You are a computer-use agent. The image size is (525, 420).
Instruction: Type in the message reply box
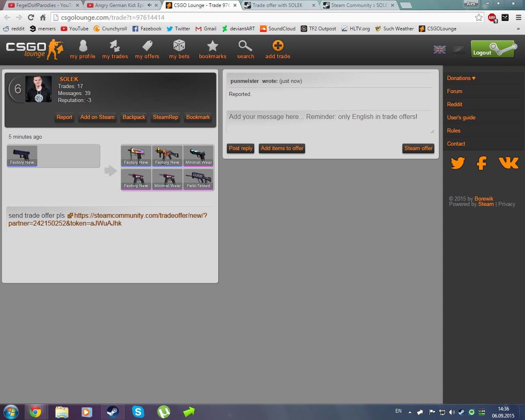tap(330, 121)
